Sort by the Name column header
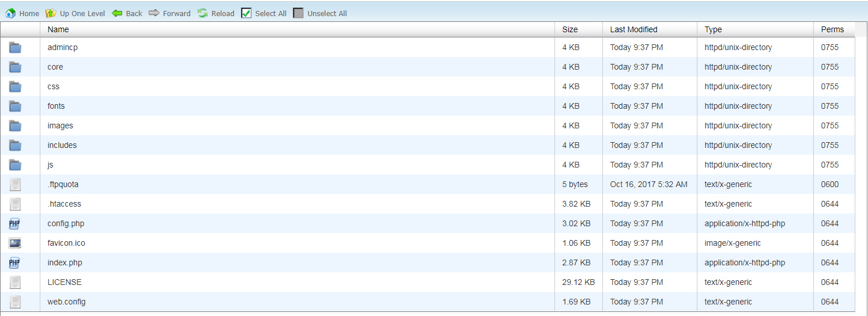 [x=297, y=29]
